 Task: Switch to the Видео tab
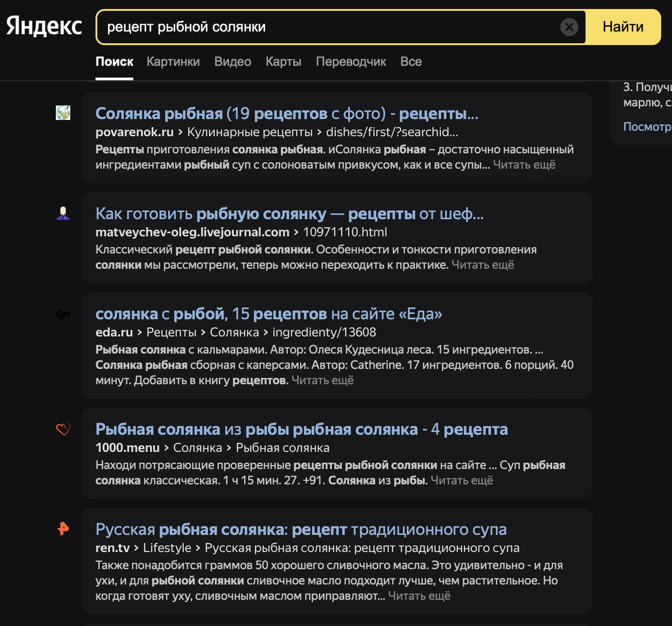(x=232, y=62)
